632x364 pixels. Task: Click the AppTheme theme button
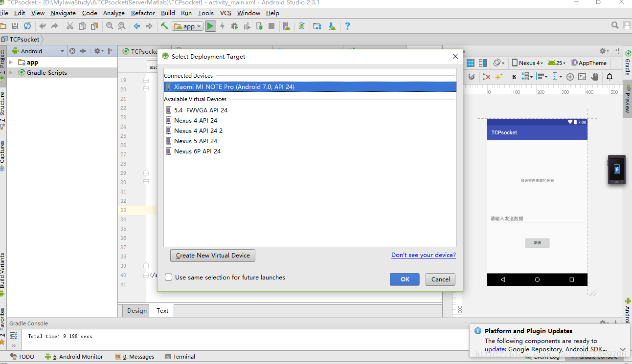point(588,63)
